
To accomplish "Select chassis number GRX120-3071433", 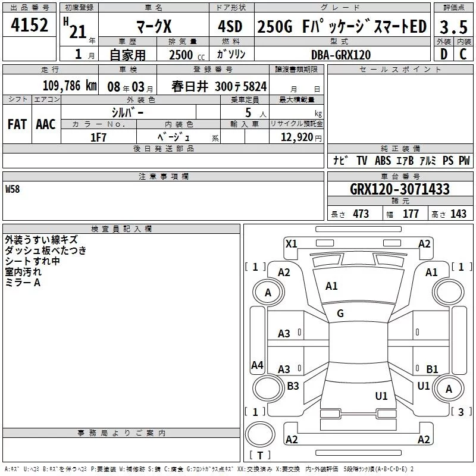I will click(x=399, y=189).
